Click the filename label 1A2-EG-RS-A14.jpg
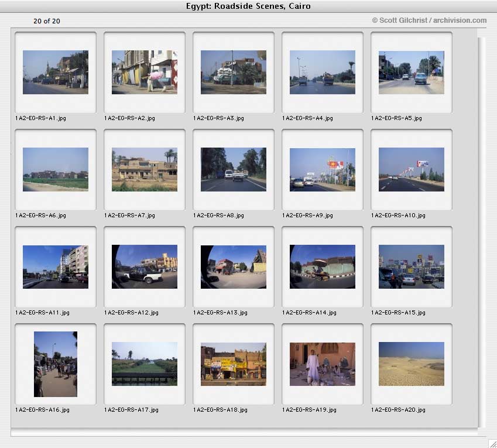The image size is (497, 448). pyautogui.click(x=309, y=313)
